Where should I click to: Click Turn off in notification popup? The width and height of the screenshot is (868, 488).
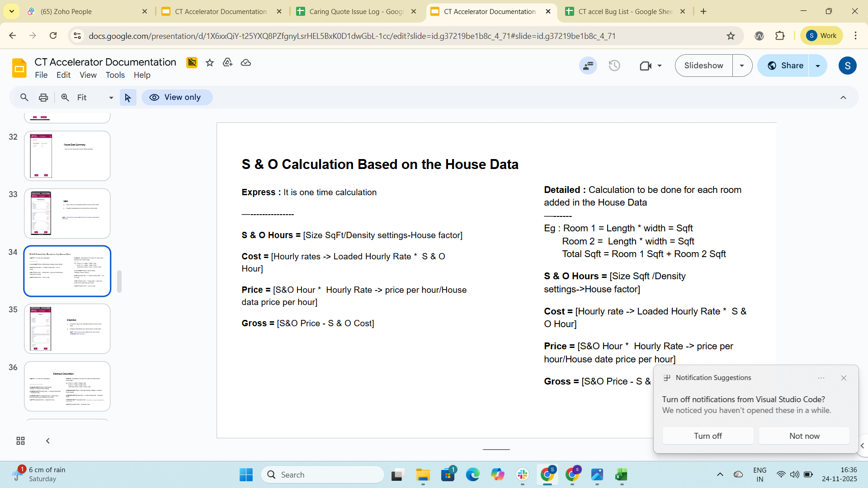pyautogui.click(x=708, y=436)
